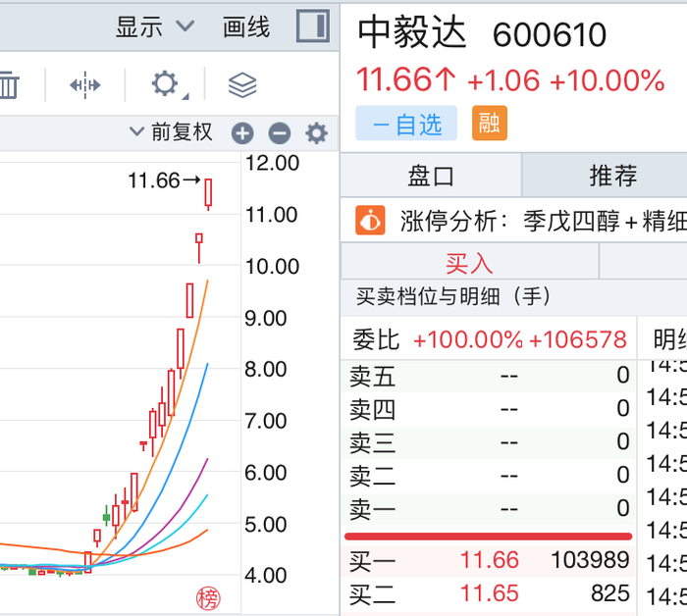Click the 103989 bid volume

pos(590,560)
